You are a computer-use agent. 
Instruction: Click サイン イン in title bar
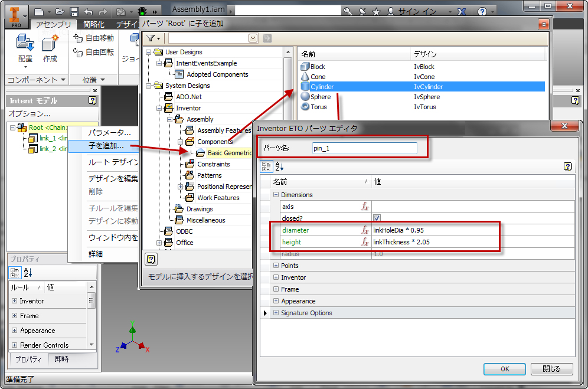tap(417, 12)
